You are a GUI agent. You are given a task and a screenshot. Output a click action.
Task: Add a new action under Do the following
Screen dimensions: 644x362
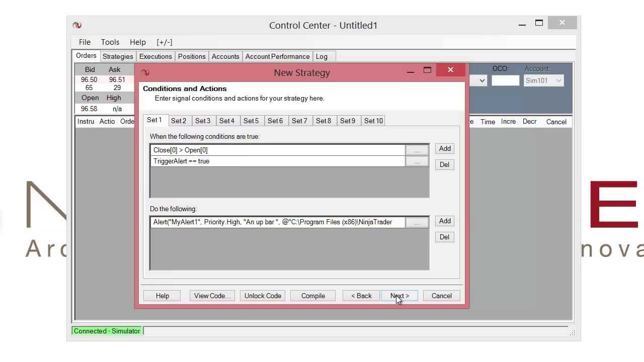pos(445,221)
